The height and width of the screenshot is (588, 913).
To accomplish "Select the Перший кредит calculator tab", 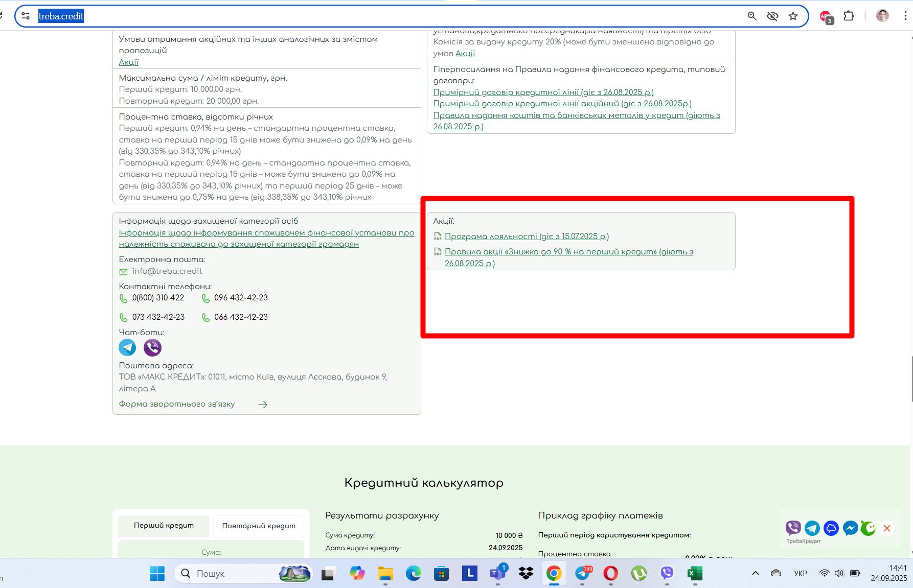I will click(x=164, y=525).
